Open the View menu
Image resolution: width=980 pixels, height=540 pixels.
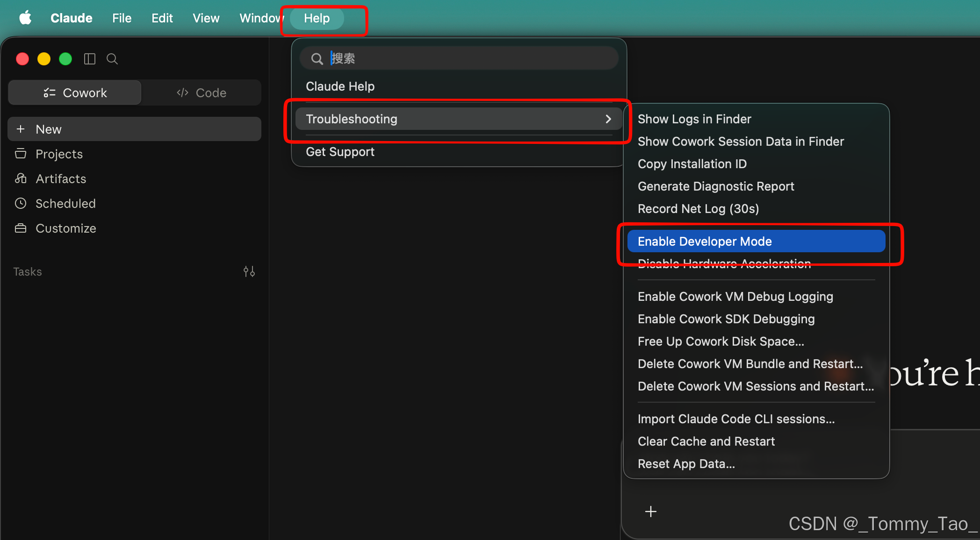[206, 18]
